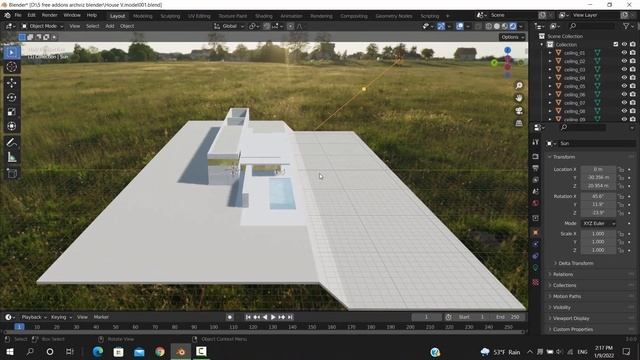Viewport: 640px width, 360px height.
Task: Select the Select Box tool
Action: (11, 53)
